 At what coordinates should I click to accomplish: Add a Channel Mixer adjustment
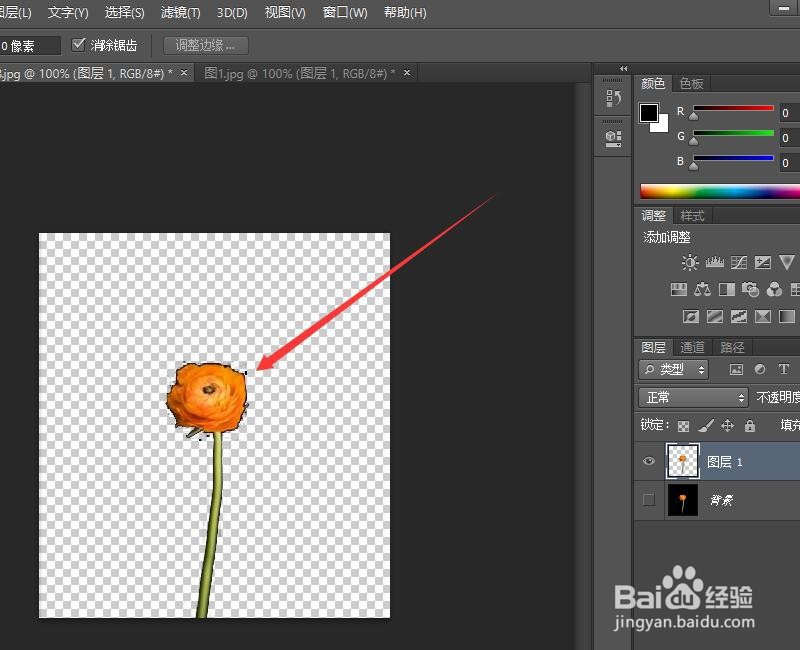(x=774, y=290)
